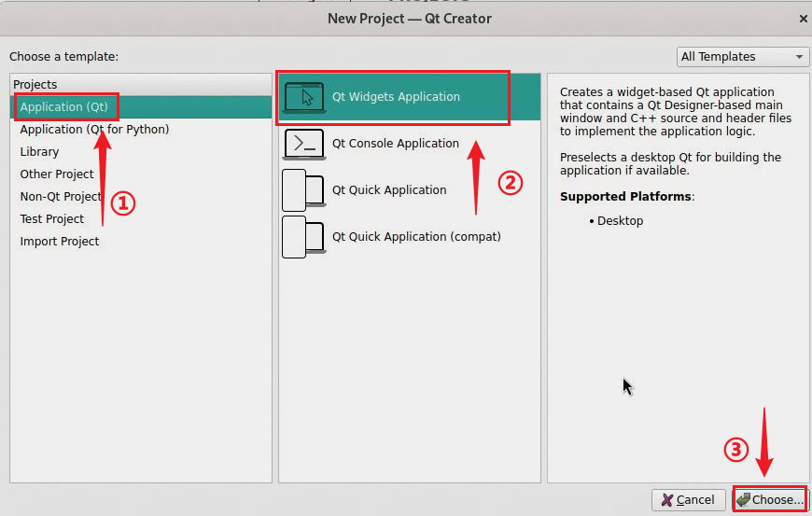Image resolution: width=812 pixels, height=516 pixels.
Task: Select the Application (Qt) category
Action: click(x=64, y=107)
